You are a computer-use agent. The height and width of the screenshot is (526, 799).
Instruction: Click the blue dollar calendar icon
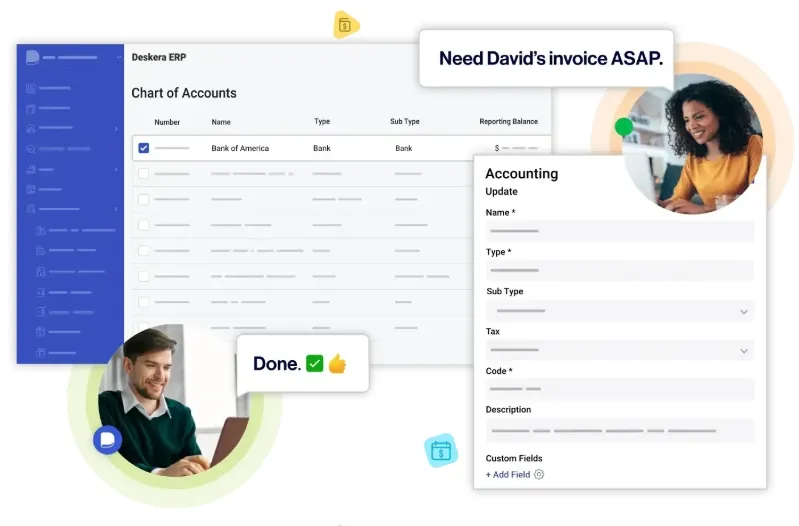pyautogui.click(x=441, y=451)
